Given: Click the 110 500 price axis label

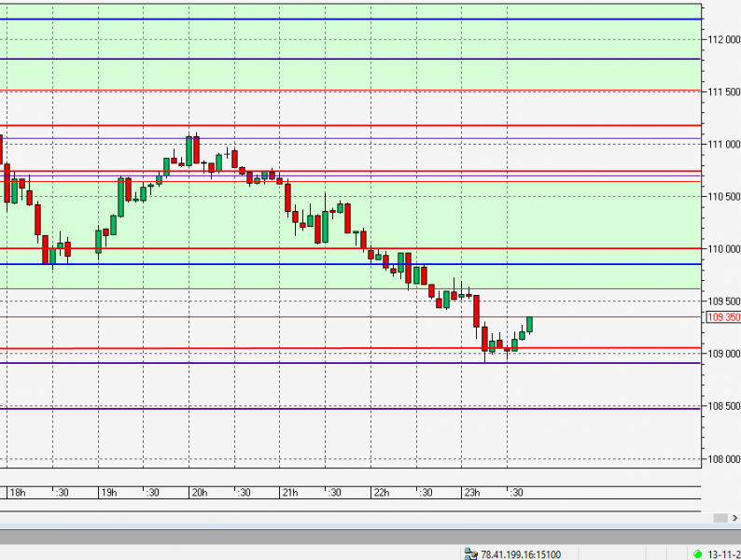Looking at the screenshot, I should [724, 197].
